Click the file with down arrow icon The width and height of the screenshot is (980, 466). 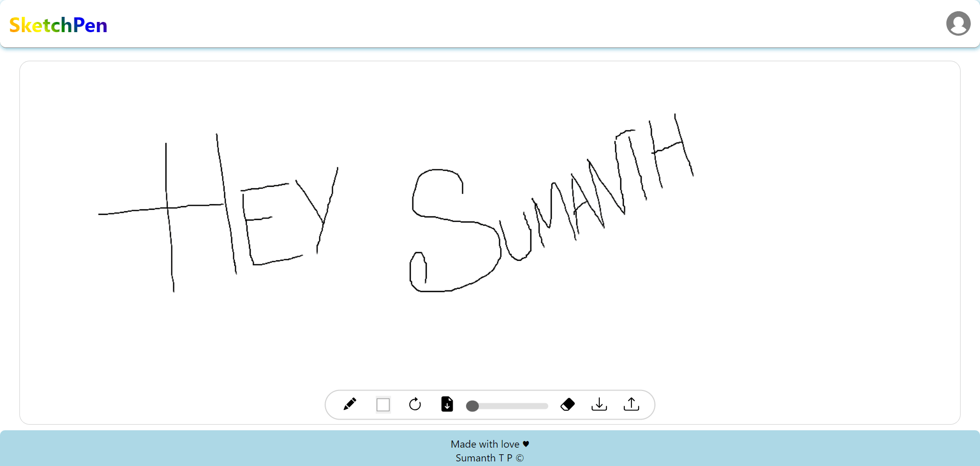(x=447, y=404)
